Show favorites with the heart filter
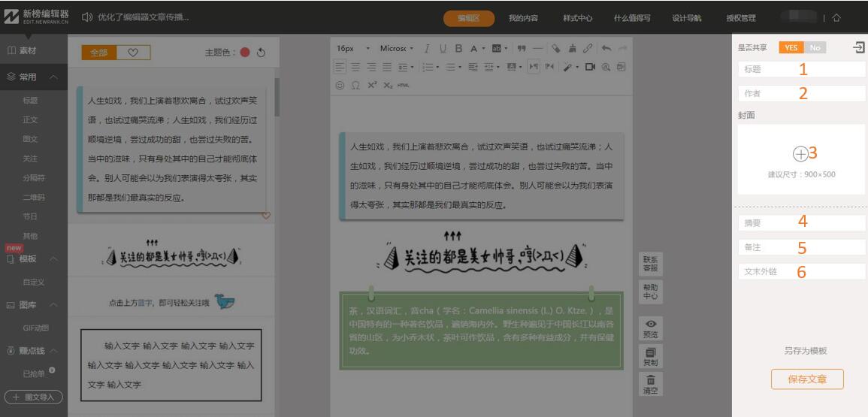868x417 pixels. click(x=133, y=53)
